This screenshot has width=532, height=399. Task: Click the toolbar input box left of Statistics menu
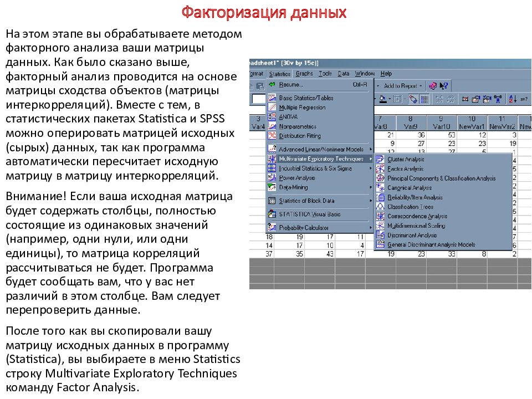(258, 99)
